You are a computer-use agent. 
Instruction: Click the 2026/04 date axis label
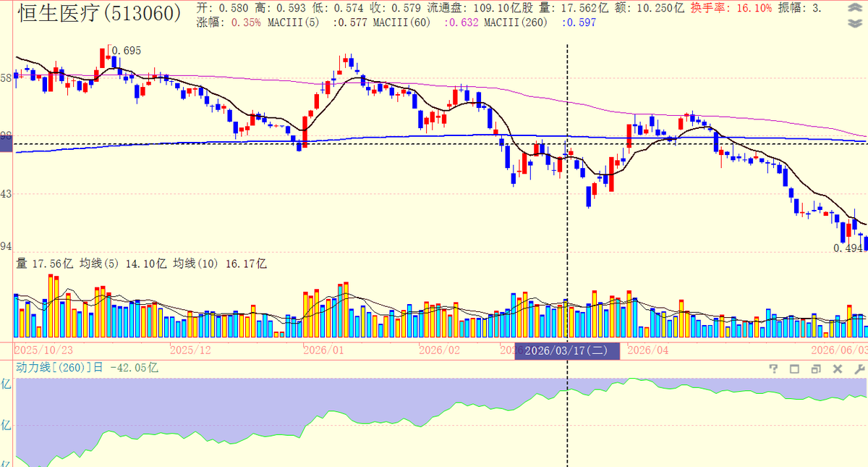click(648, 350)
